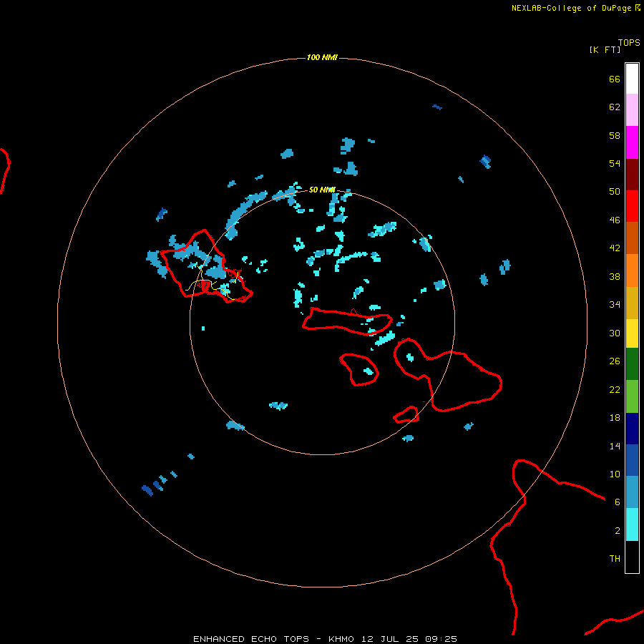Viewport: 644px width, 644px height.
Task: Select the navy 18 kft legend swatch
Action: tap(632, 429)
